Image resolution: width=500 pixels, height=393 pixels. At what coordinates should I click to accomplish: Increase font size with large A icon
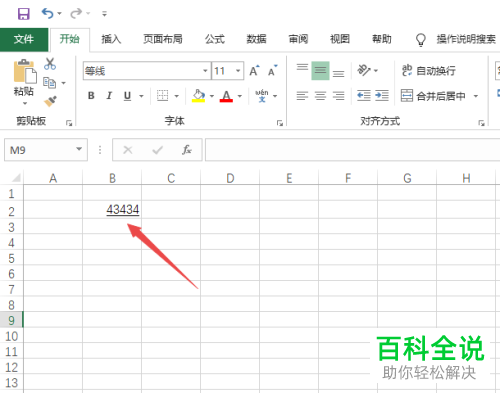[254, 71]
